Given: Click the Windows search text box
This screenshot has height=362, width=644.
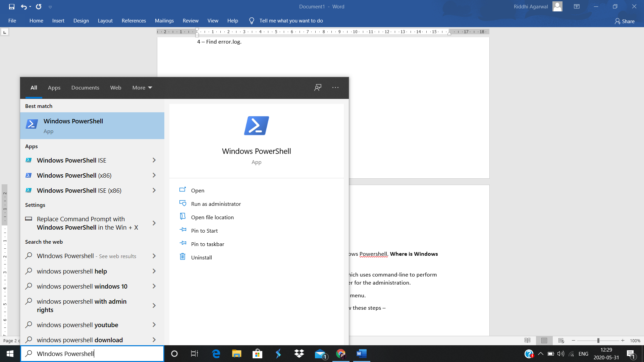Looking at the screenshot, I should click(92, 354).
